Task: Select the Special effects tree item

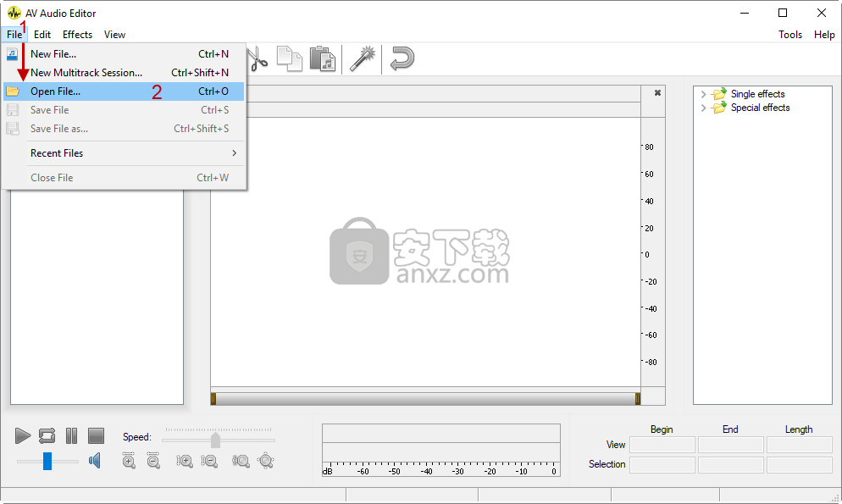Action: pyautogui.click(x=761, y=108)
